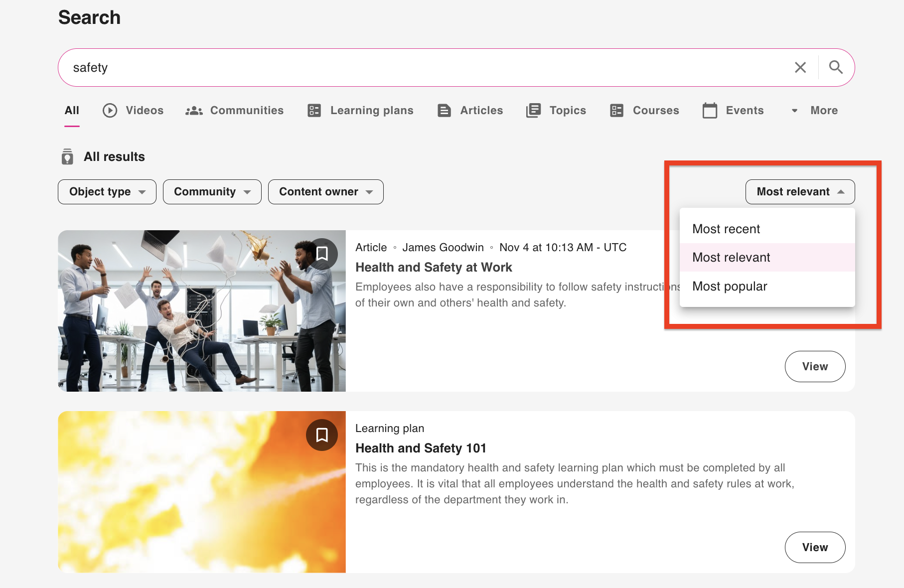Viewport: 904px width, 588px height.
Task: Expand the More tabs menu
Action: [815, 111]
